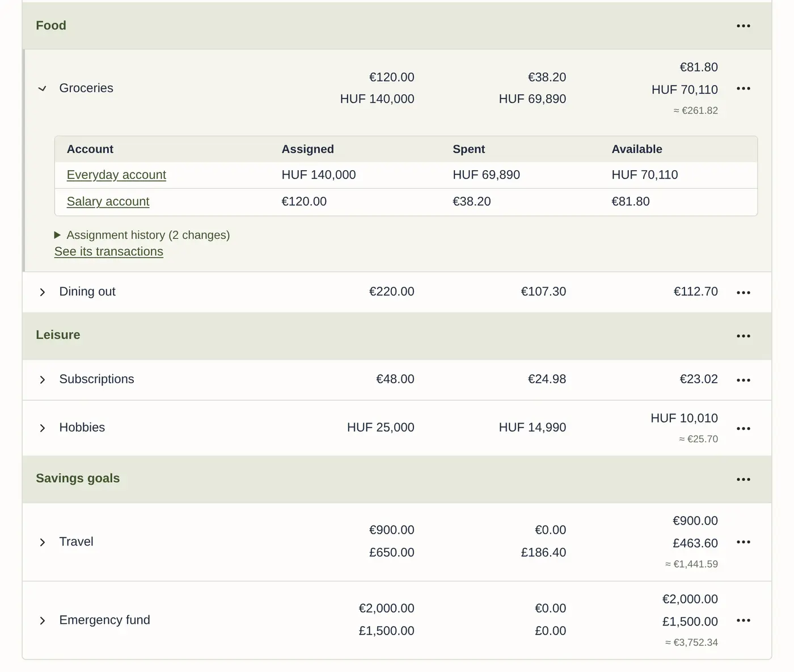The width and height of the screenshot is (794, 672).
Task: Open the Salary account link
Action: click(108, 201)
